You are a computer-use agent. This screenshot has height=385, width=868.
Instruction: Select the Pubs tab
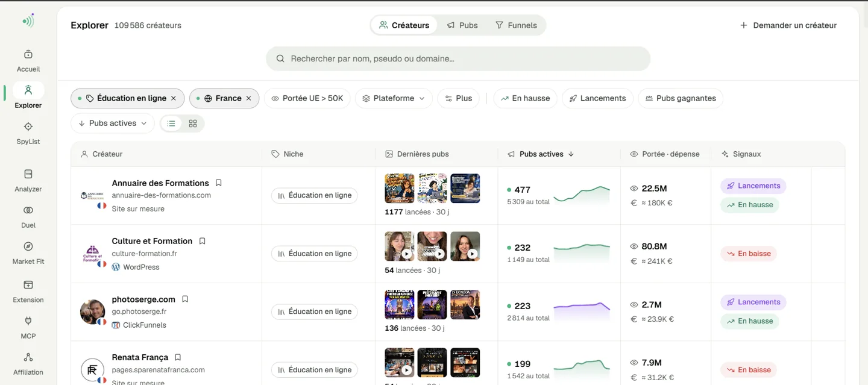462,25
